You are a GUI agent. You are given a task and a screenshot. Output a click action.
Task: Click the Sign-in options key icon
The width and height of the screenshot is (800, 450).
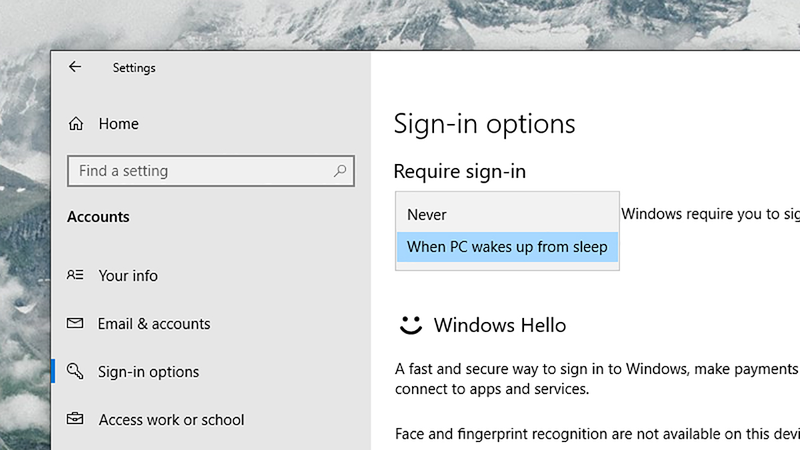click(75, 371)
